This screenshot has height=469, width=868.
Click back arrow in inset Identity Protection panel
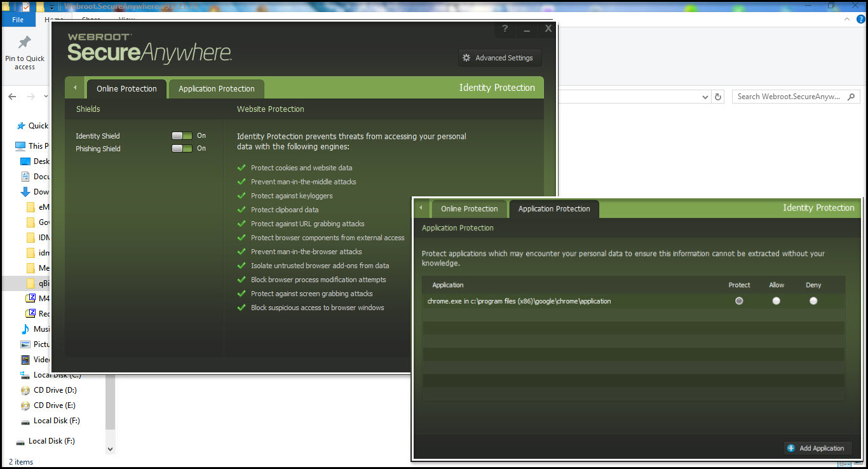click(x=421, y=208)
